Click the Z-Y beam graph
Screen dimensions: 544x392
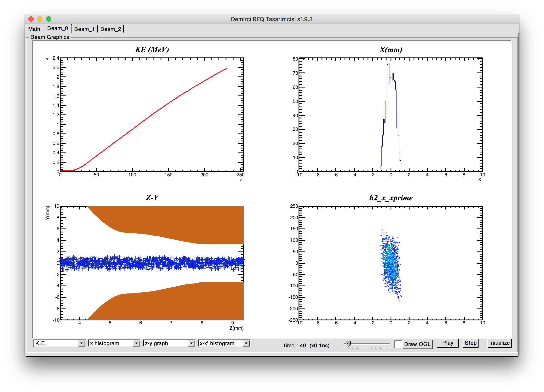(152, 263)
